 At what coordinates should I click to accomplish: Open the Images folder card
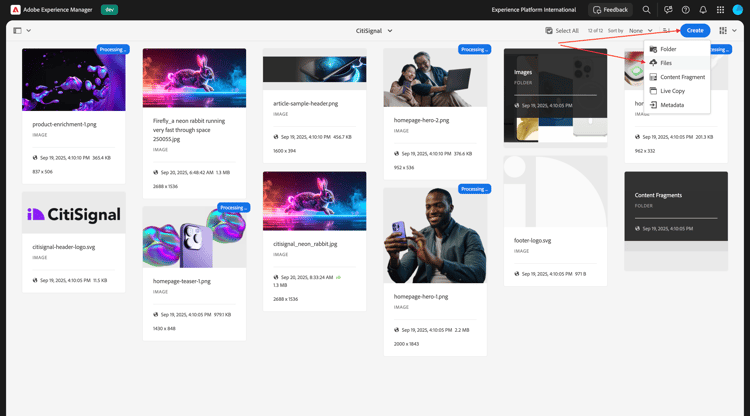[x=555, y=96]
